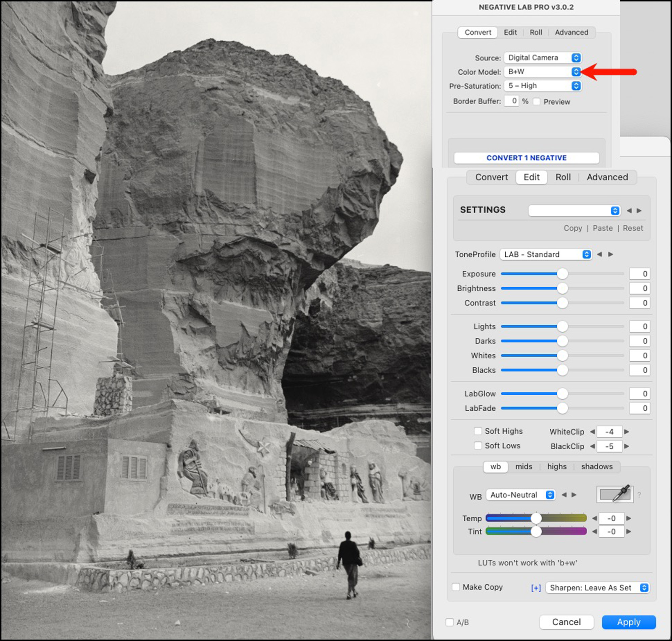Increase Tint value arrow
Viewport: 672px width, 641px height.
[x=629, y=532]
